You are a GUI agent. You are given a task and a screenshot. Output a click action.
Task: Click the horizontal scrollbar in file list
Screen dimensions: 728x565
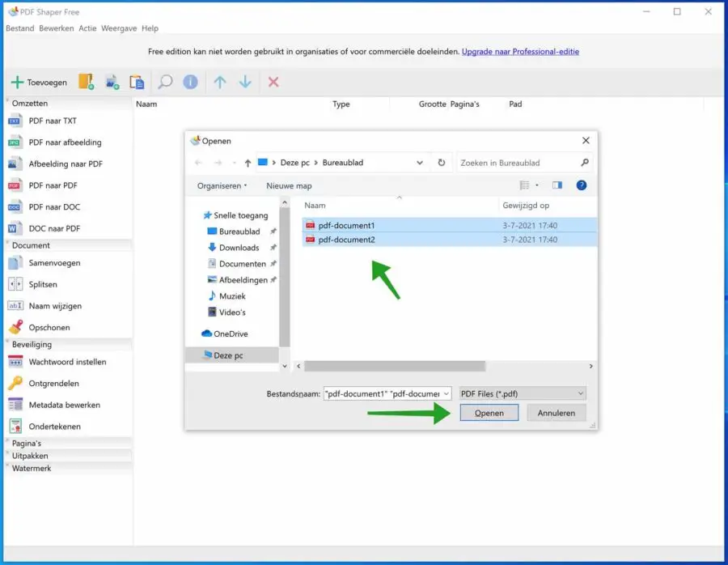click(x=395, y=366)
